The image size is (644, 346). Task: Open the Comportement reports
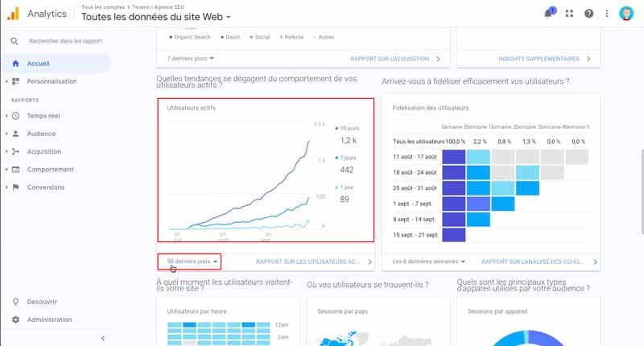50,170
